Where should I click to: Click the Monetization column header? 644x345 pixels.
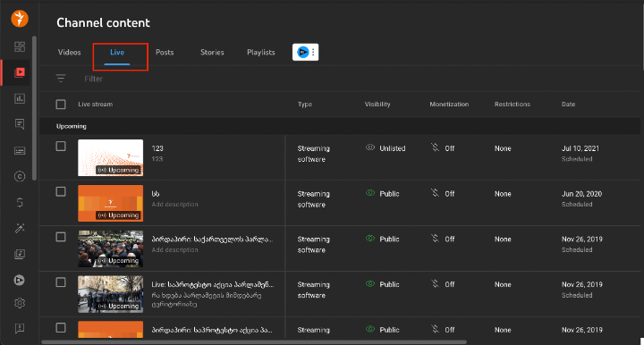point(449,105)
